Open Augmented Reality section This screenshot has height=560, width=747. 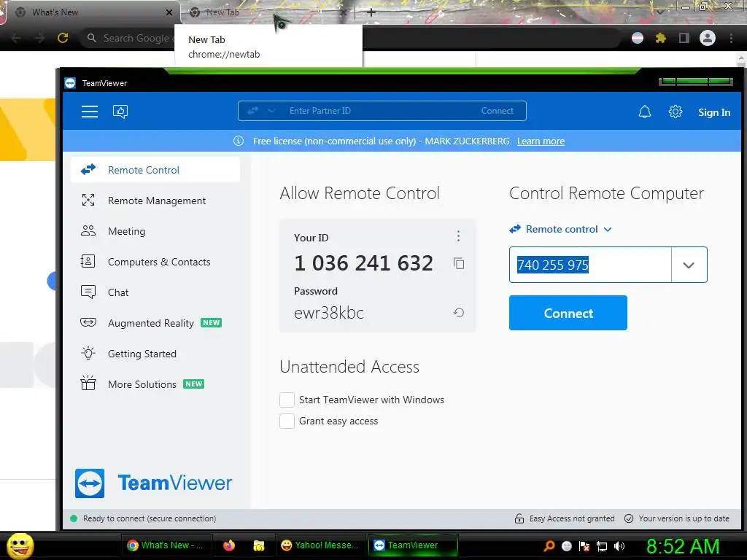[x=155, y=323]
